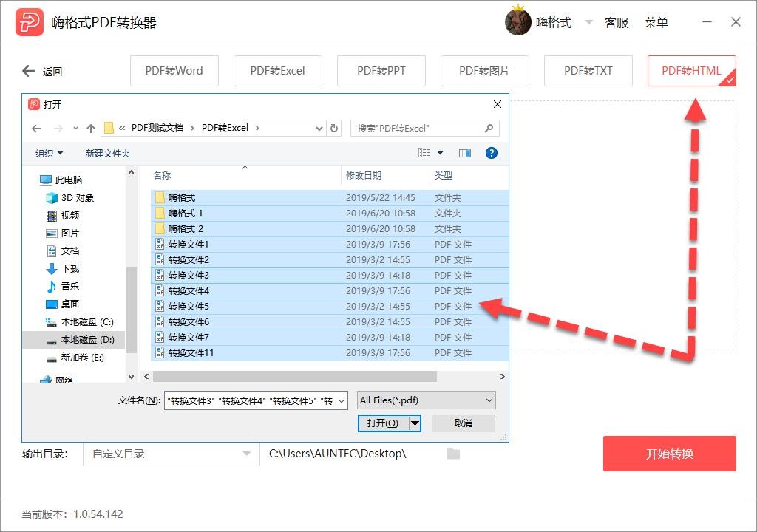757x532 pixels.
Task: Open the 客服 menu
Action: coord(616,22)
